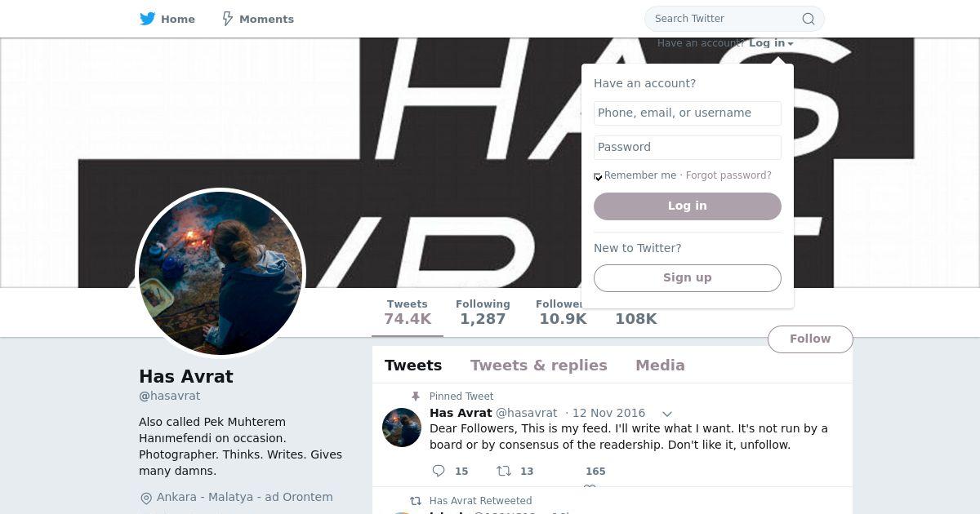Expand the pinned tweet's chevron menu

click(x=667, y=414)
